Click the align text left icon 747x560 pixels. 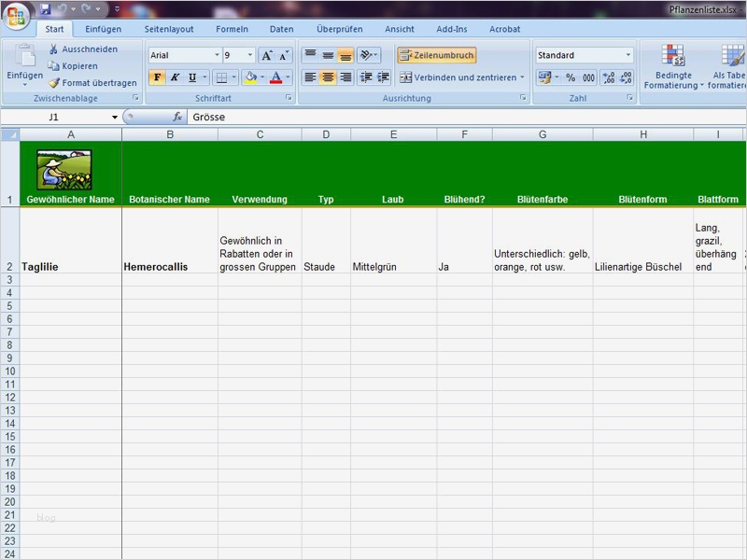pyautogui.click(x=310, y=78)
